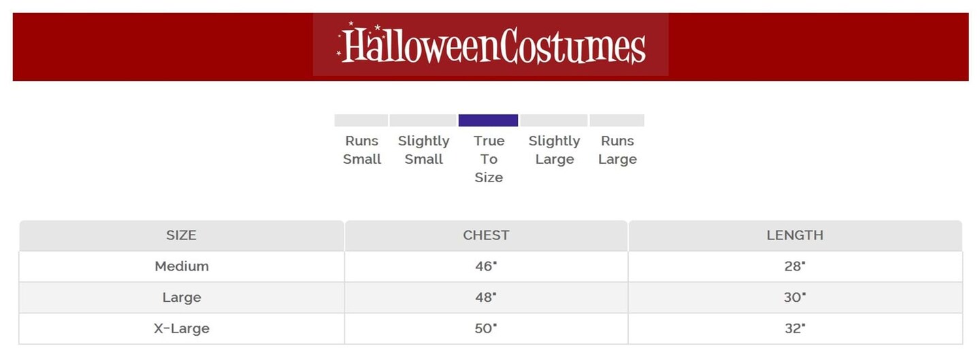Click the 50" chest measurement cell
The height and width of the screenshot is (363, 980).
(x=486, y=328)
